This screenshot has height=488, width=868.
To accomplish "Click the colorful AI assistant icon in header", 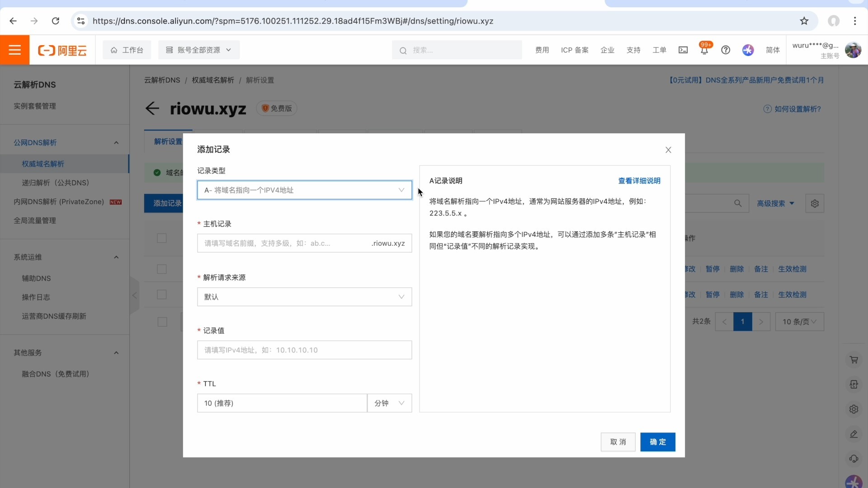I will pyautogui.click(x=748, y=50).
